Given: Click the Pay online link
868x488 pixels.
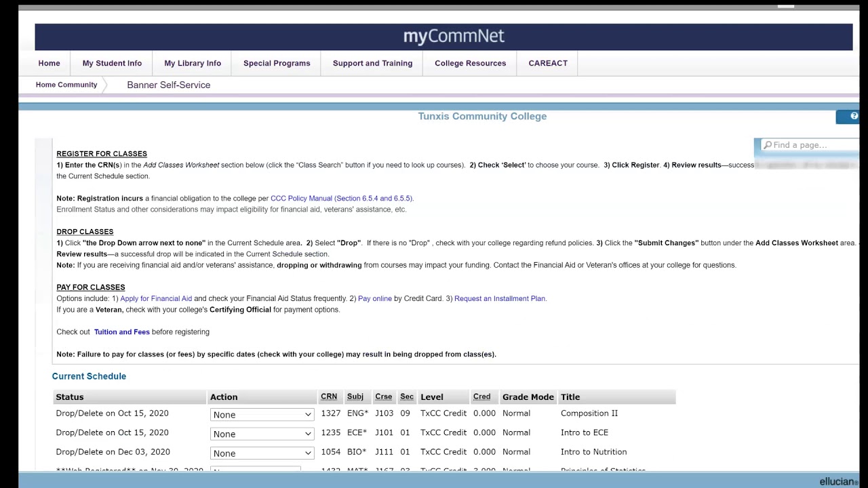Looking at the screenshot, I should tap(375, 298).
